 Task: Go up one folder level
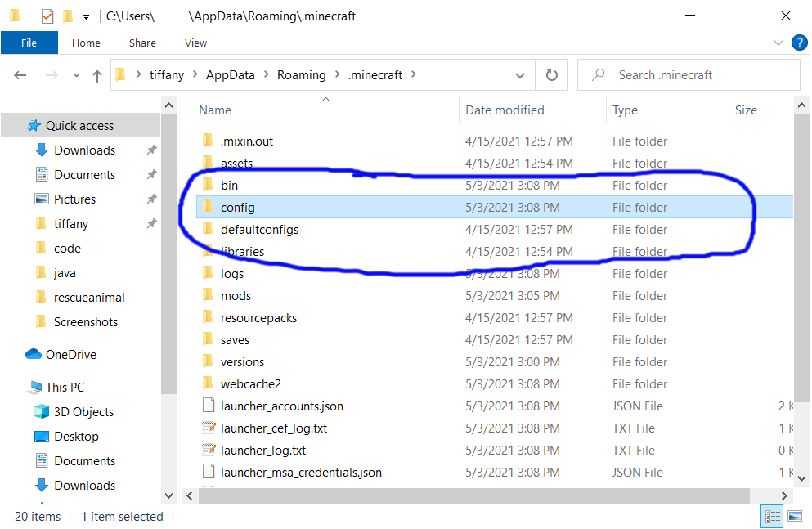(x=96, y=75)
